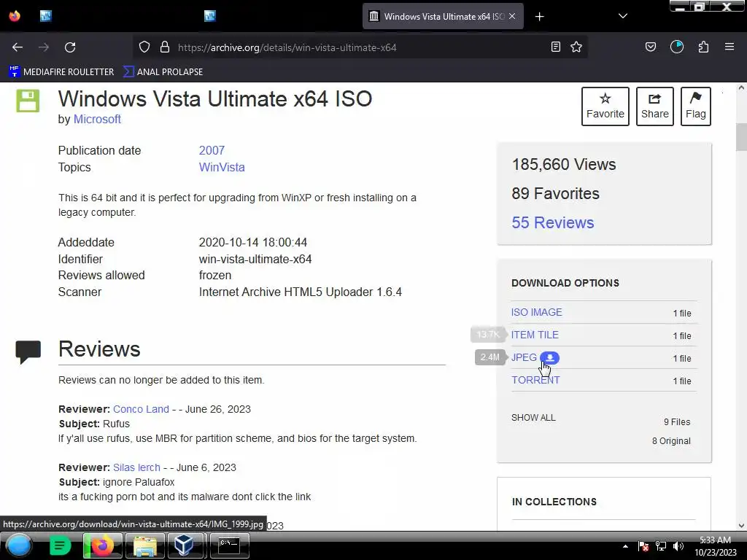747x560 pixels.
Task: Open the MEDIAFIRE ROULETTER bookmark
Action: tap(61, 72)
